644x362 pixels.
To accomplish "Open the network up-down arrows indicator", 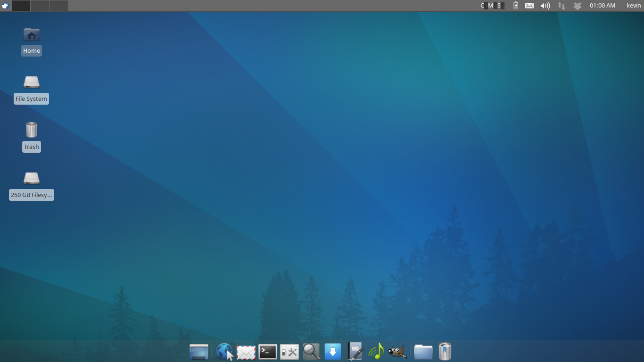I will coord(561,5).
